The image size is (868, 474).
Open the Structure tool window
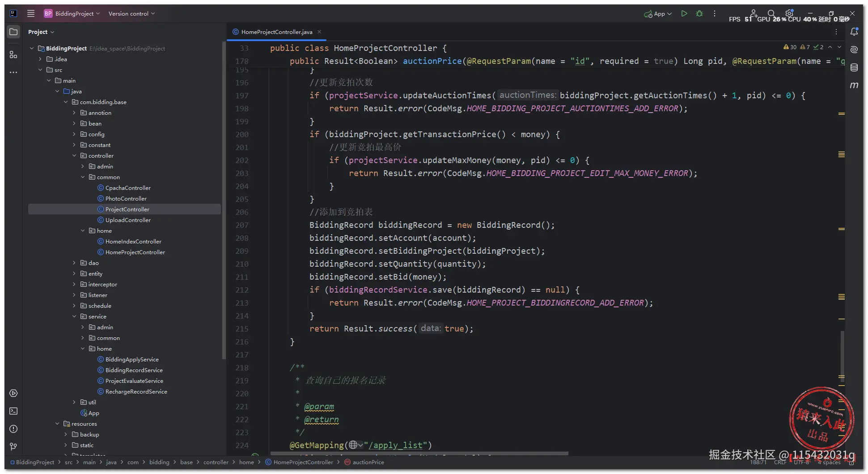[x=13, y=55]
